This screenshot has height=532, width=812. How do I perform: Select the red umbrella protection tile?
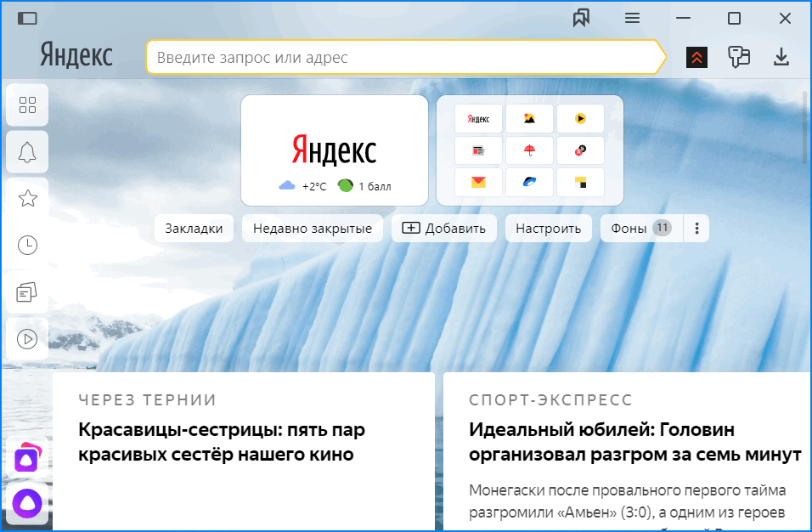point(529,150)
